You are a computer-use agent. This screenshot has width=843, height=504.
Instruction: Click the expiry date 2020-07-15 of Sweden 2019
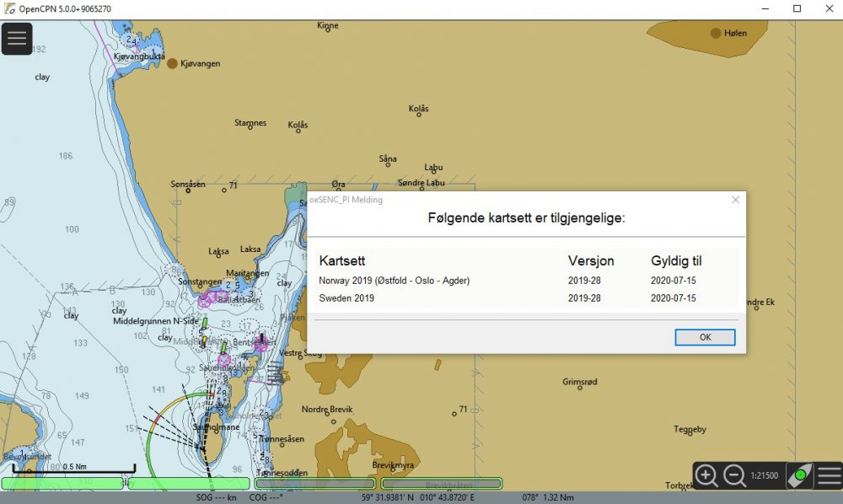tap(673, 298)
